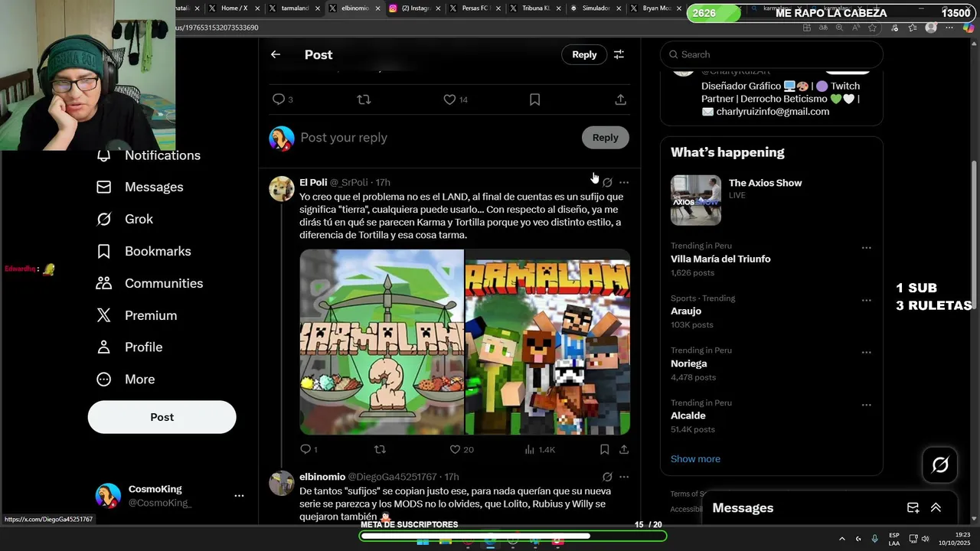Click Show more under trends

point(695,459)
